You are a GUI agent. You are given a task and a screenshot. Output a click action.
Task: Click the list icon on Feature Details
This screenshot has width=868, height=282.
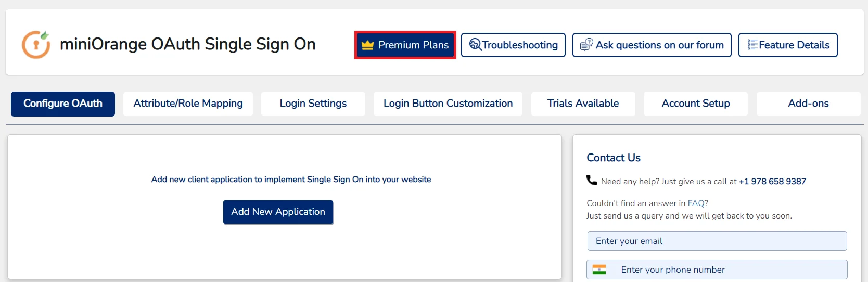[752, 45]
